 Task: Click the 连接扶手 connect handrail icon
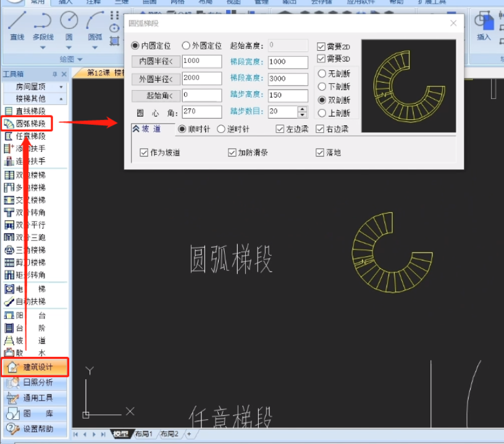click(x=9, y=161)
